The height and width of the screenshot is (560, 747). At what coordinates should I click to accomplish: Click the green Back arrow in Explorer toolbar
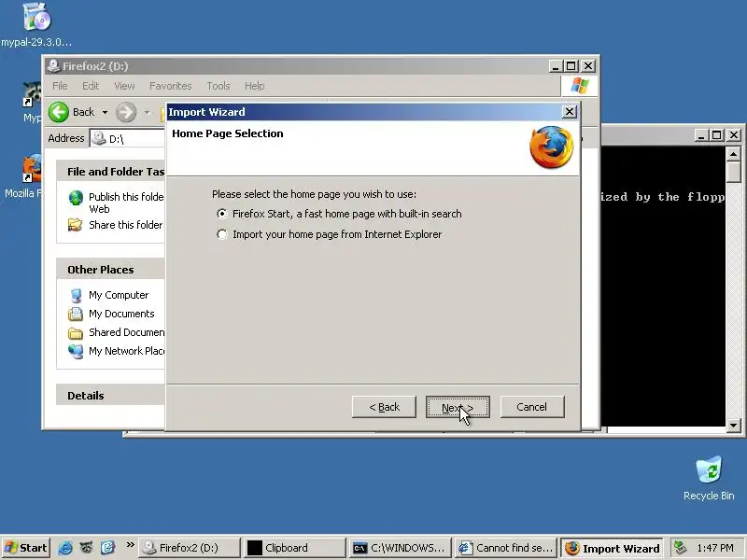coord(59,112)
